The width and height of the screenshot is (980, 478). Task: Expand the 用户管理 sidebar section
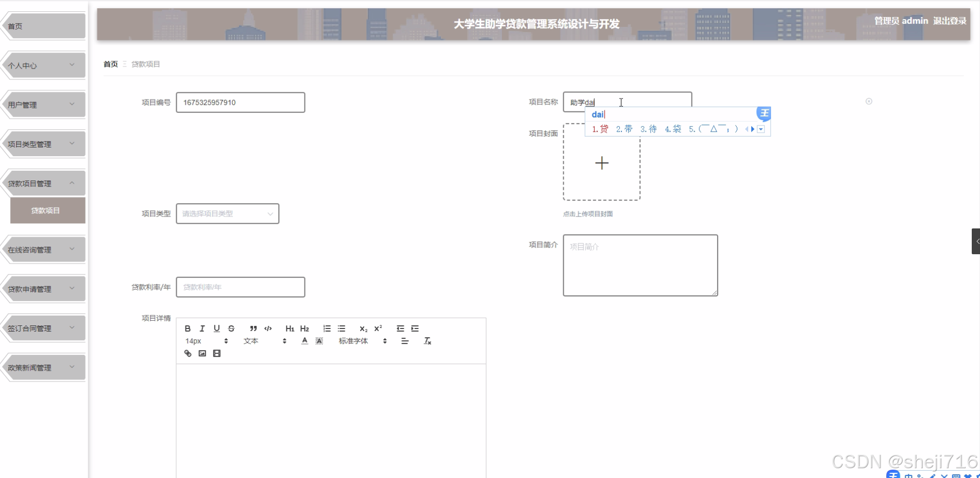pos(43,104)
